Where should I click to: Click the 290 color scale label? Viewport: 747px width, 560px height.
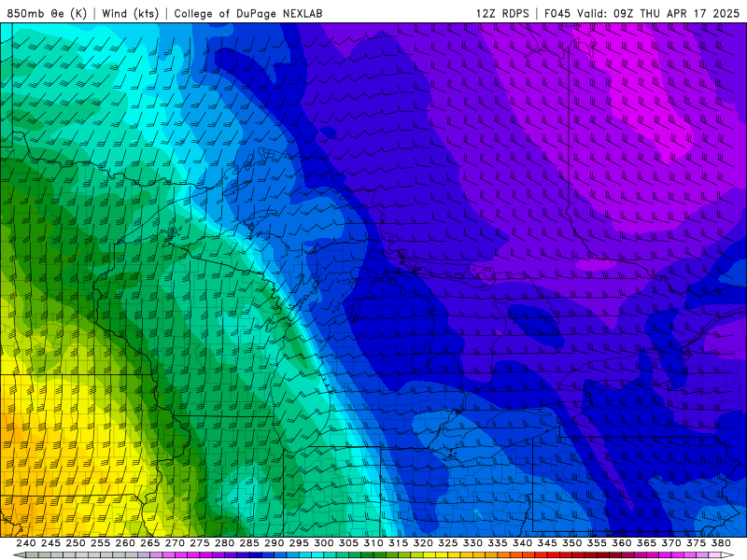tap(274, 543)
